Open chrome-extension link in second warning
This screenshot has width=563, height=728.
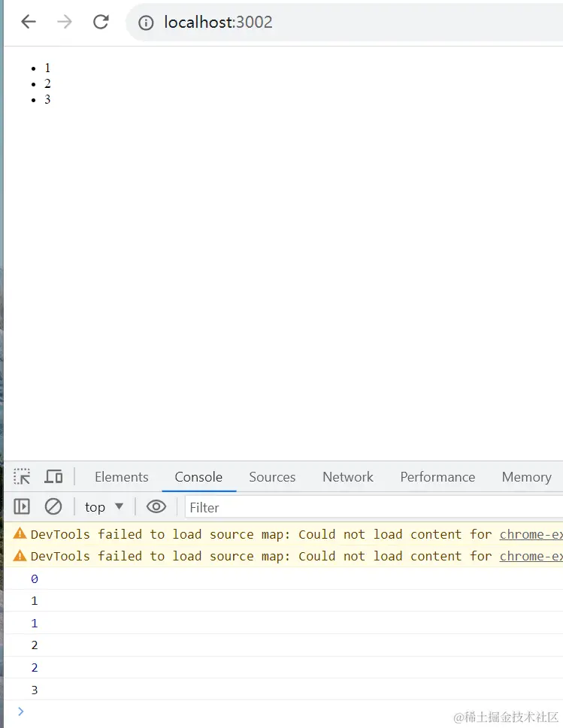(531, 556)
